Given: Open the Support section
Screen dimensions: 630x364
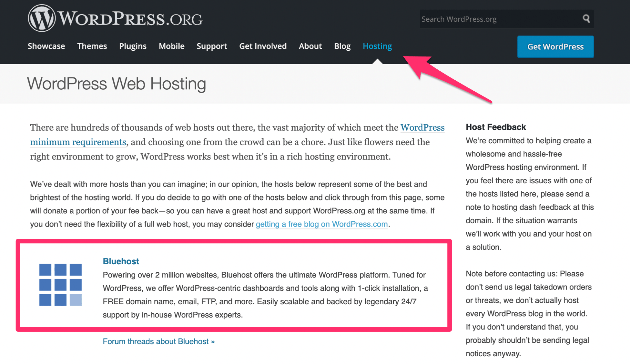Looking at the screenshot, I should point(212,46).
